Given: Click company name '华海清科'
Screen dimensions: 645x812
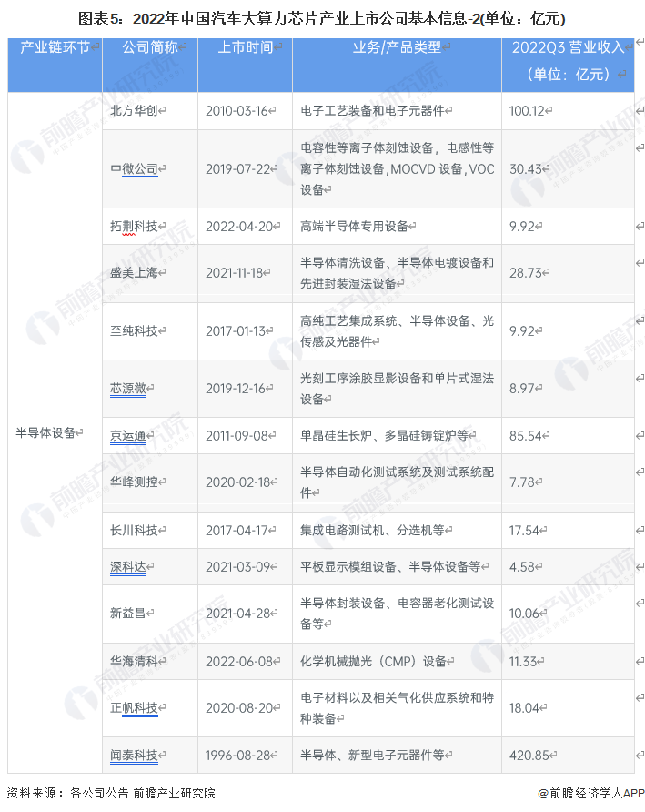Looking at the screenshot, I should [x=134, y=662].
